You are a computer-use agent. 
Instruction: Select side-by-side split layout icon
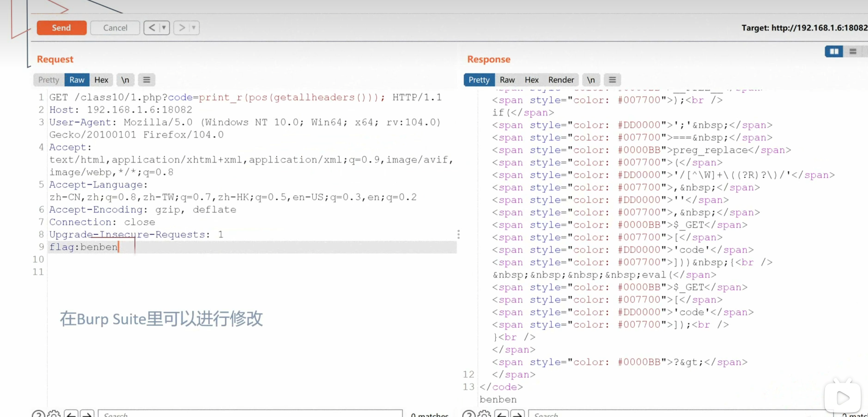(x=834, y=52)
